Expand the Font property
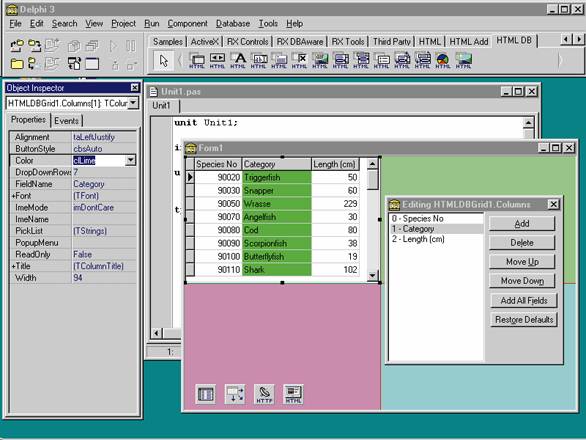Image resolution: width=586 pixels, height=440 pixels. pos(13,196)
